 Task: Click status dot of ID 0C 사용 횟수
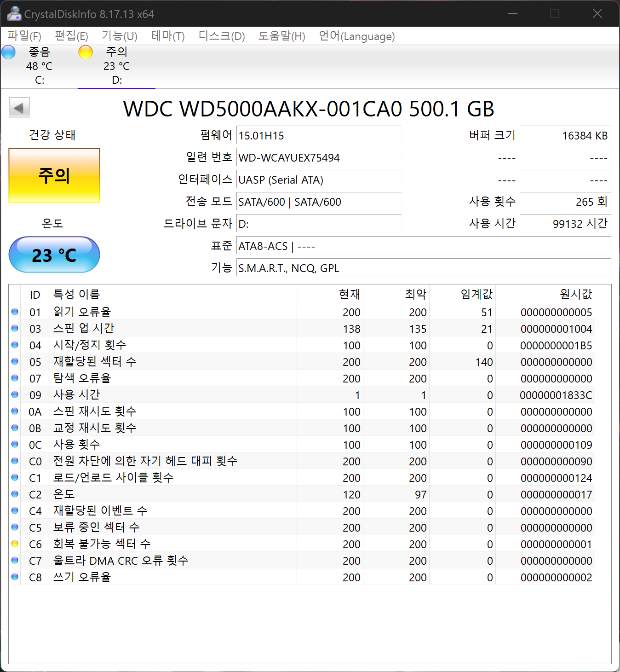pos(15,444)
